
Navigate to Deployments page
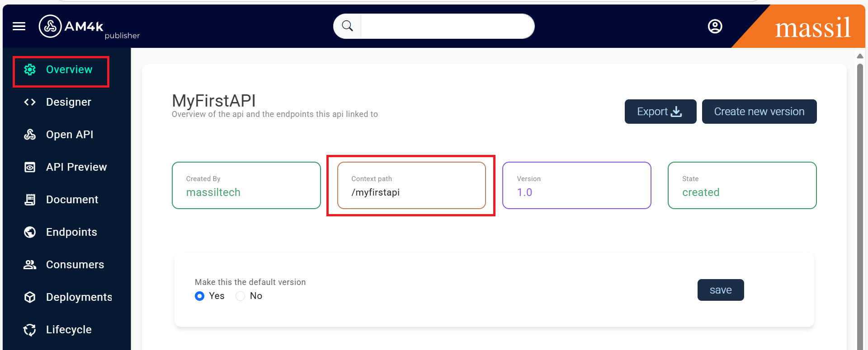tap(79, 297)
